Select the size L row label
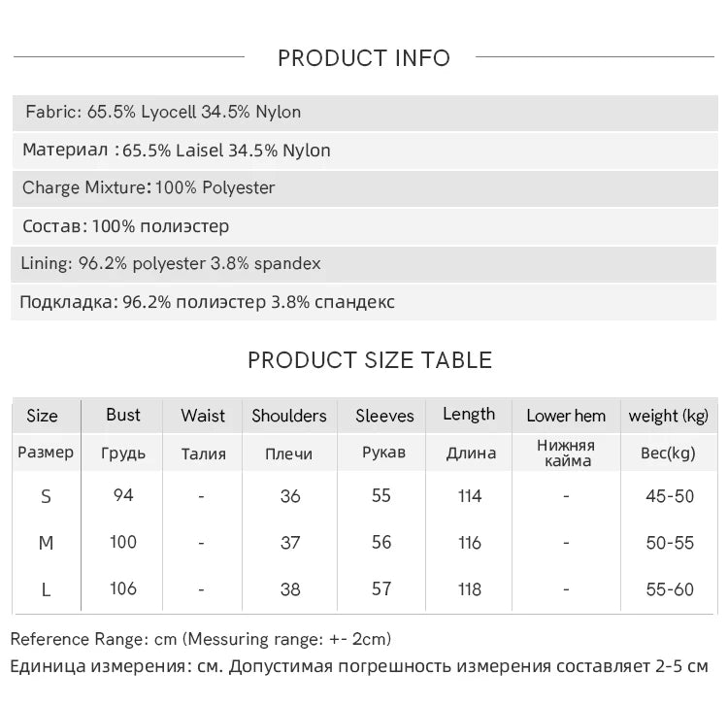Viewport: 728px width, 705px height. (46, 589)
